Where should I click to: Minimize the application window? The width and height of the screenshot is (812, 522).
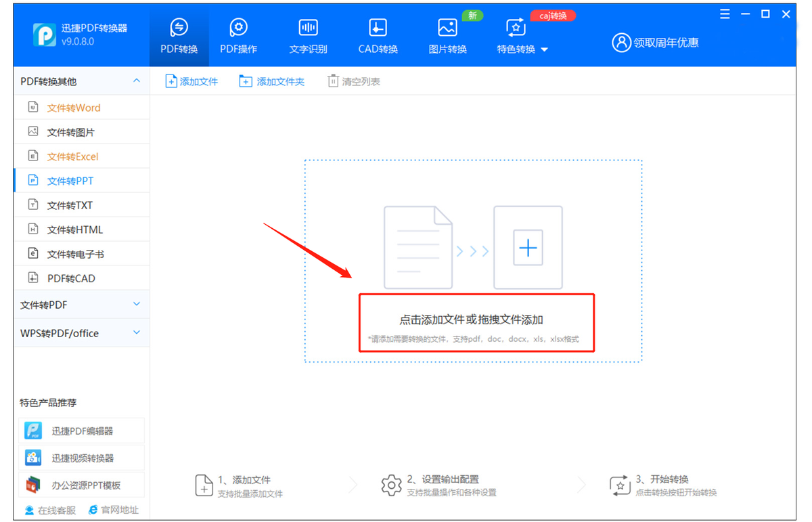pyautogui.click(x=746, y=14)
